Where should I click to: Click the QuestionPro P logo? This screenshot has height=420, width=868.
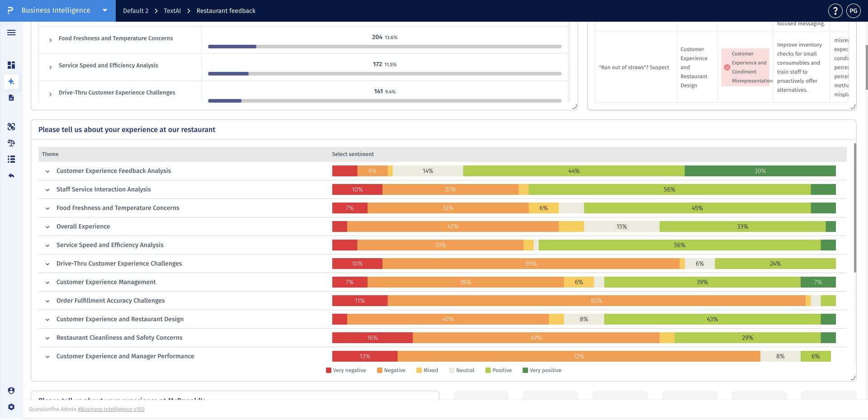(10, 10)
